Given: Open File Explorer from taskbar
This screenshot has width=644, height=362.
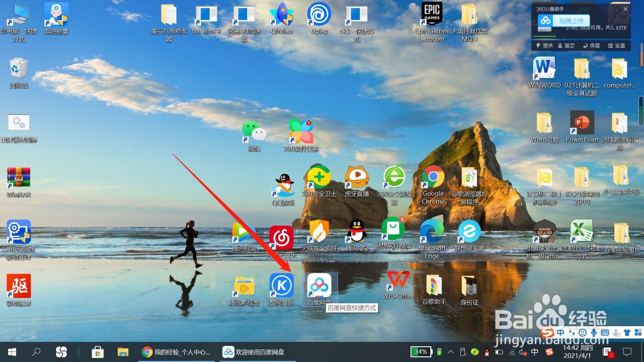Looking at the screenshot, I should (x=123, y=352).
